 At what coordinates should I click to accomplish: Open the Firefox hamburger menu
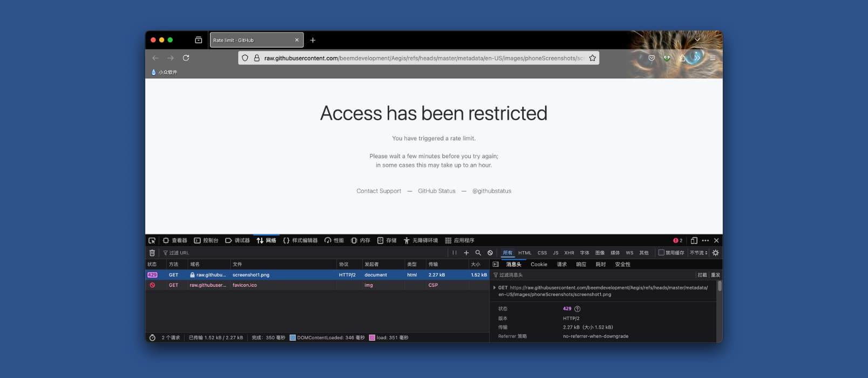[x=713, y=58]
